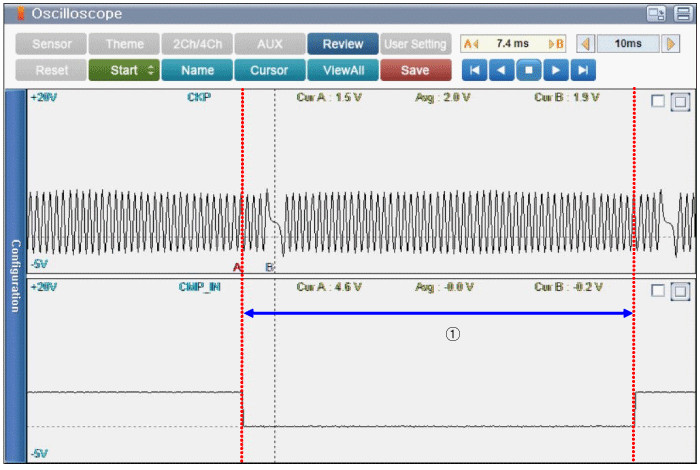Select the Review tab
This screenshot has width=700, height=470.
(x=343, y=44)
